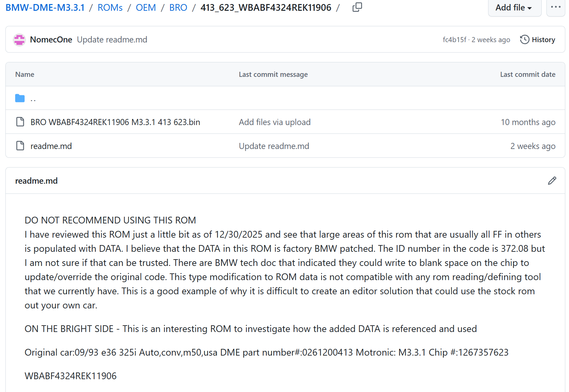Click NomecOne's avatar image
This screenshot has width=569, height=392.
(x=19, y=39)
